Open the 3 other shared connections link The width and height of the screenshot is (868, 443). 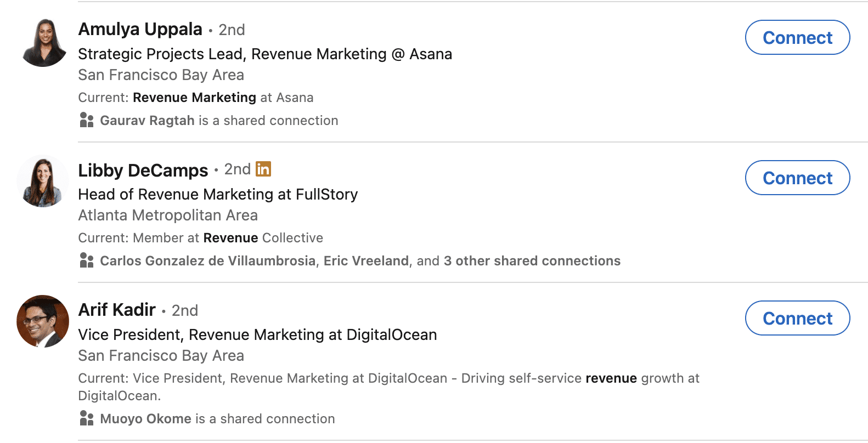(x=532, y=261)
